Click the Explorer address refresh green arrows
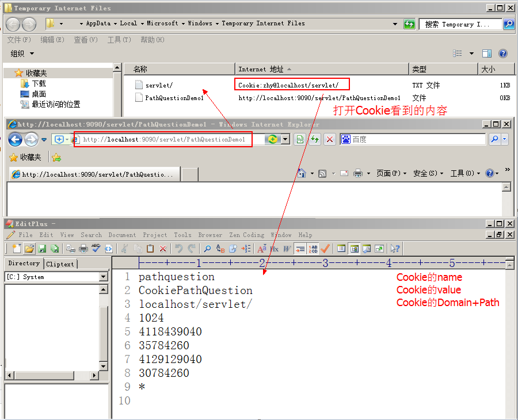Image resolution: width=518 pixels, height=420 pixels. click(x=409, y=24)
